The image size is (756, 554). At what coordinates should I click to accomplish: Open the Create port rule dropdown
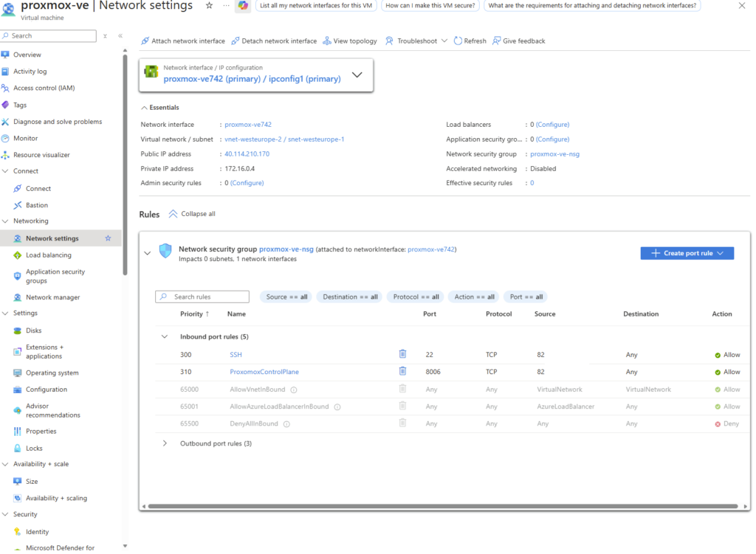point(687,253)
